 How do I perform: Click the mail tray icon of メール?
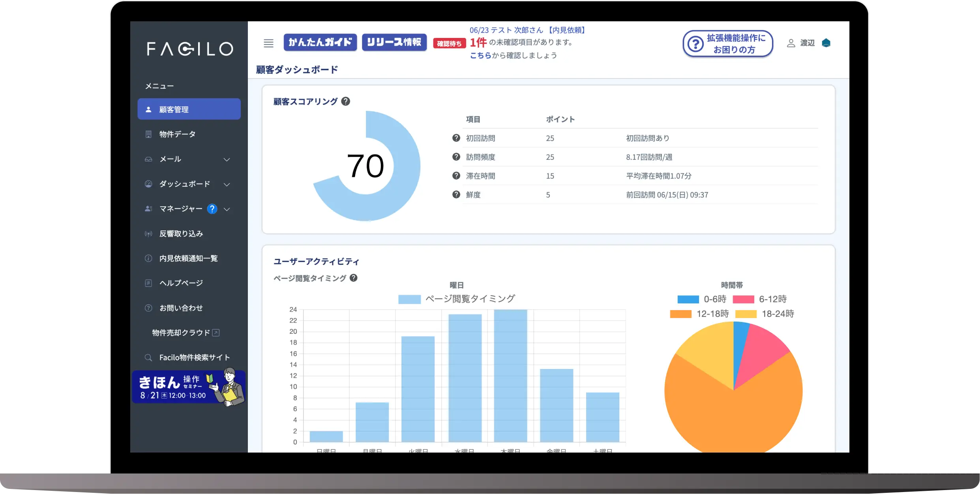point(148,159)
